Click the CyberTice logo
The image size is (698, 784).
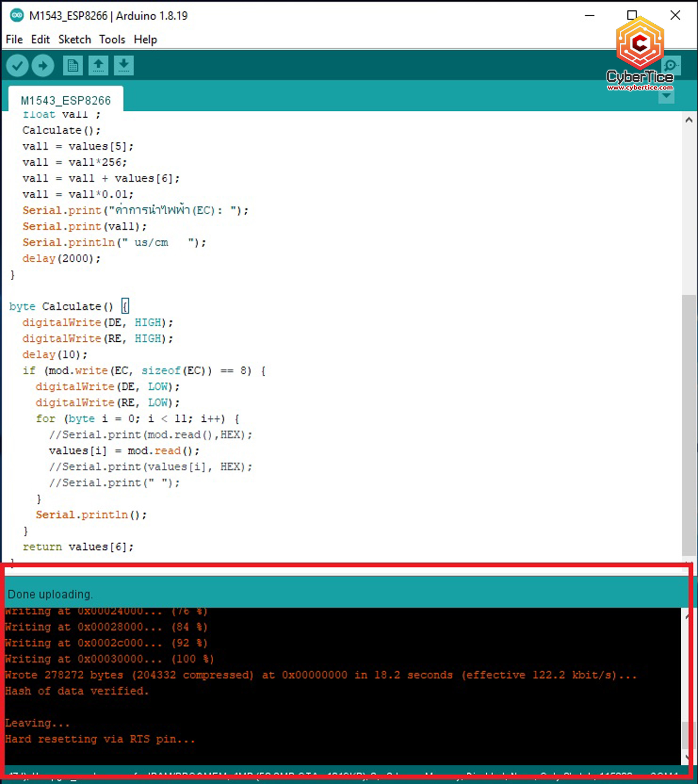[640, 54]
